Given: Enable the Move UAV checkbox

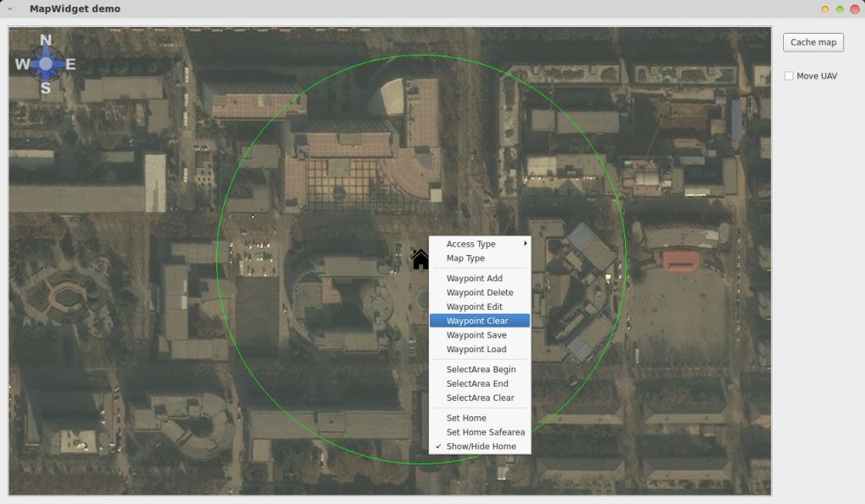Looking at the screenshot, I should (x=789, y=76).
